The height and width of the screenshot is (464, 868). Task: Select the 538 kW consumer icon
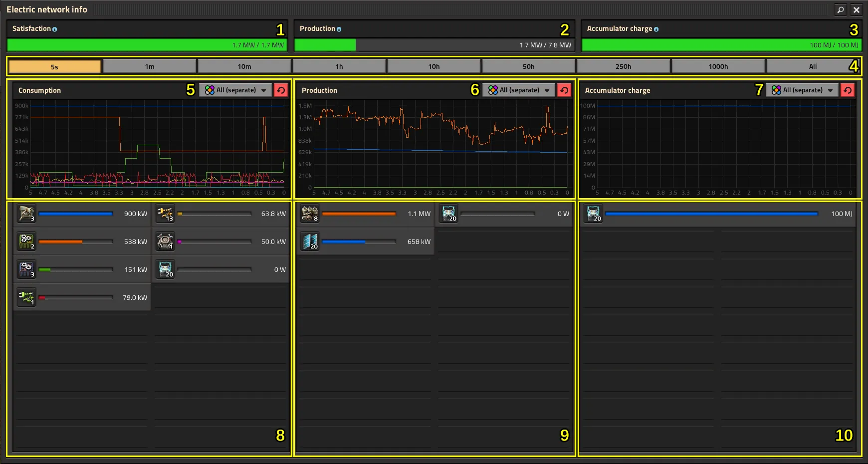(x=26, y=241)
